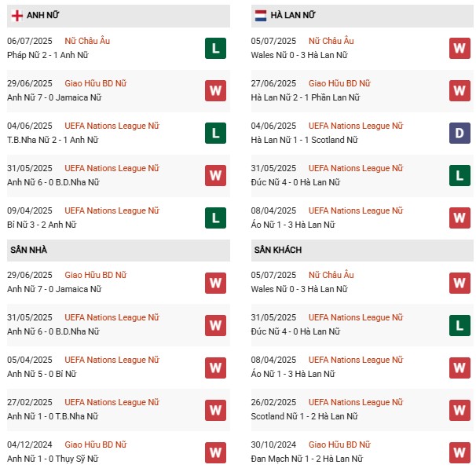
Task: Open the HÀ LAN NỮ team header
Action: click(295, 16)
